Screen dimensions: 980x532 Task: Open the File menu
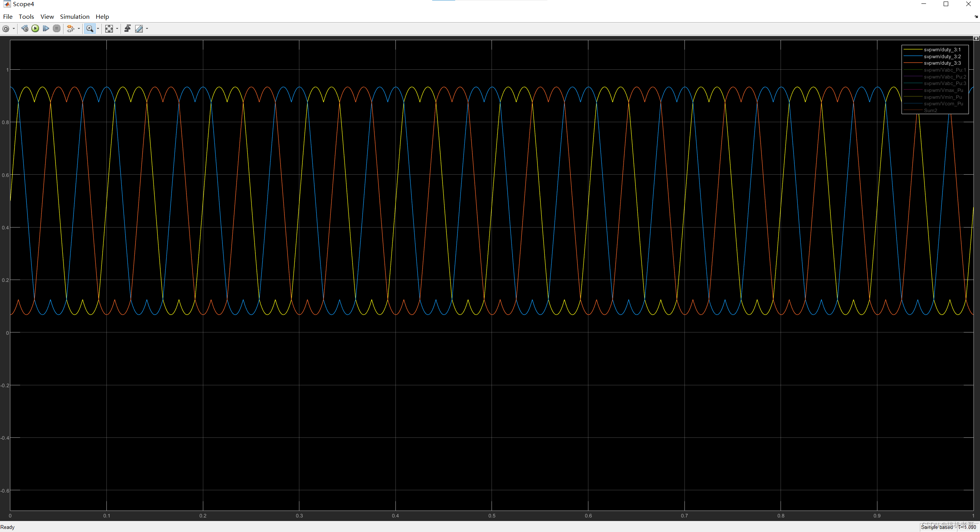[x=8, y=16]
